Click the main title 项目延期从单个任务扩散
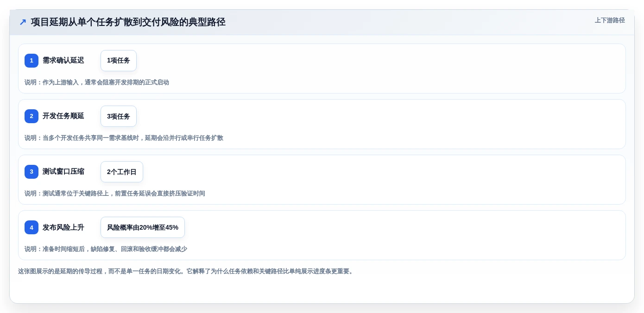644x313 pixels. 128,22
